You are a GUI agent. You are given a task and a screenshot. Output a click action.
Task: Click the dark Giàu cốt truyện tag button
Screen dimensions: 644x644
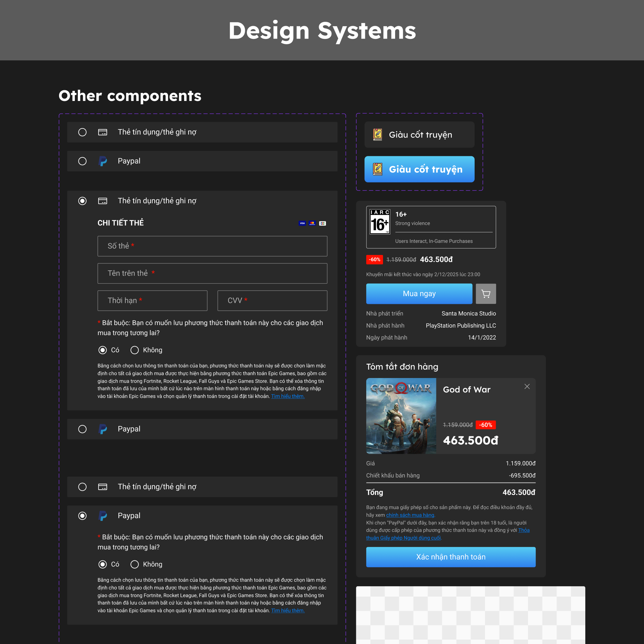(x=419, y=135)
